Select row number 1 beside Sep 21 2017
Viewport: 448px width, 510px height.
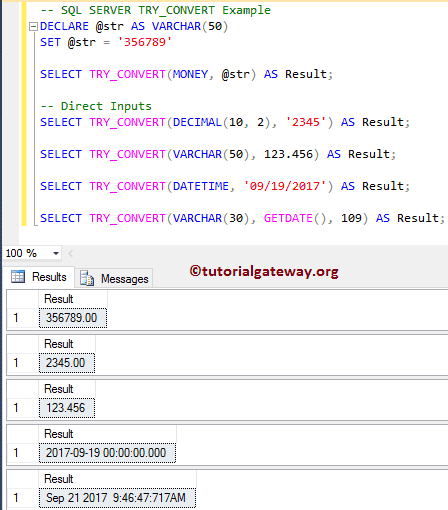(x=23, y=498)
